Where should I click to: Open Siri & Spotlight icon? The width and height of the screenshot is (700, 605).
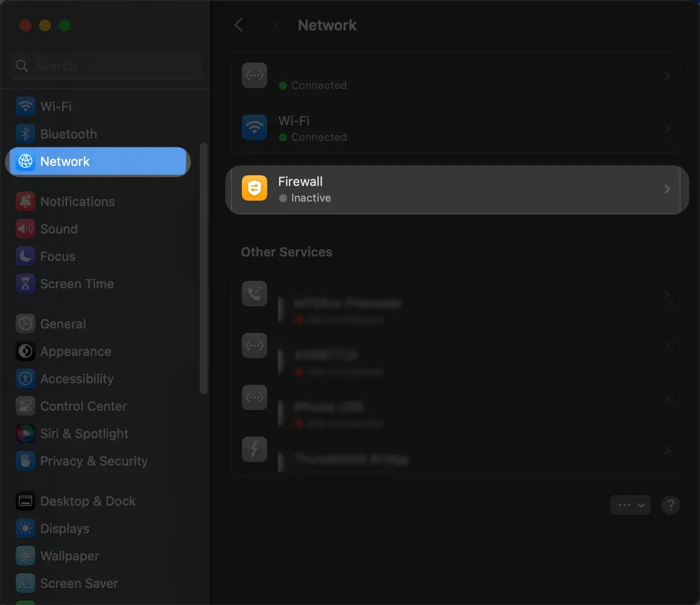25,433
